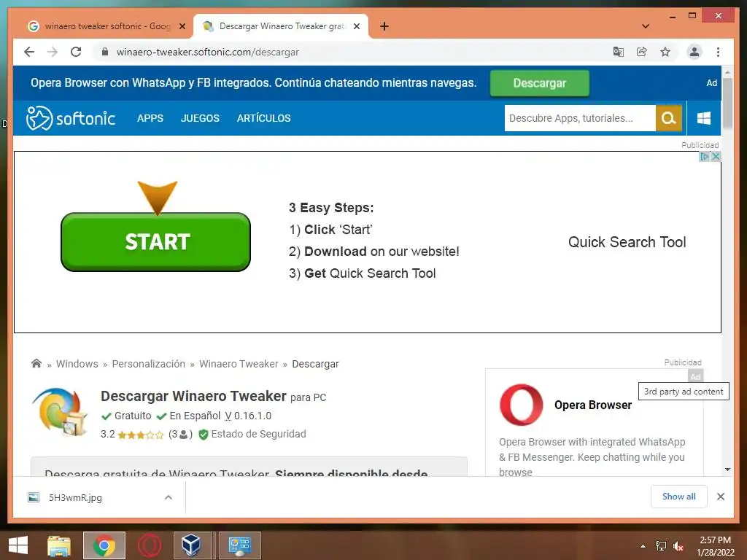Open the Chrome profile avatar

694,52
